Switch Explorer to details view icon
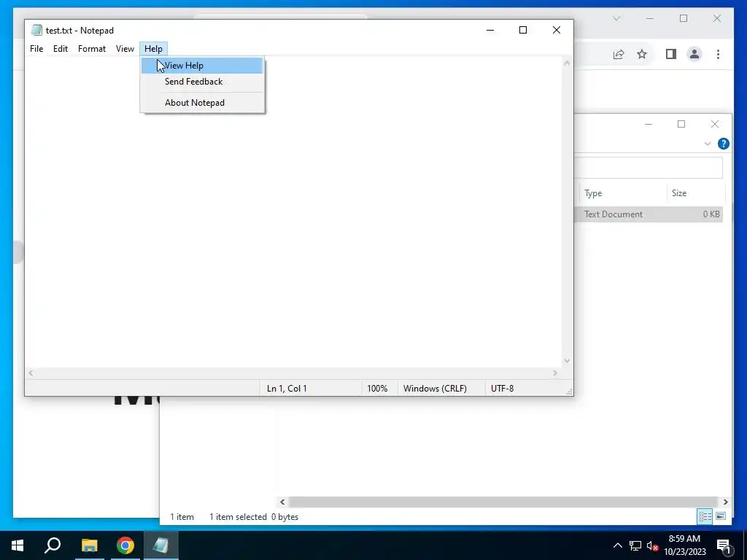This screenshot has width=747, height=560. (x=705, y=516)
